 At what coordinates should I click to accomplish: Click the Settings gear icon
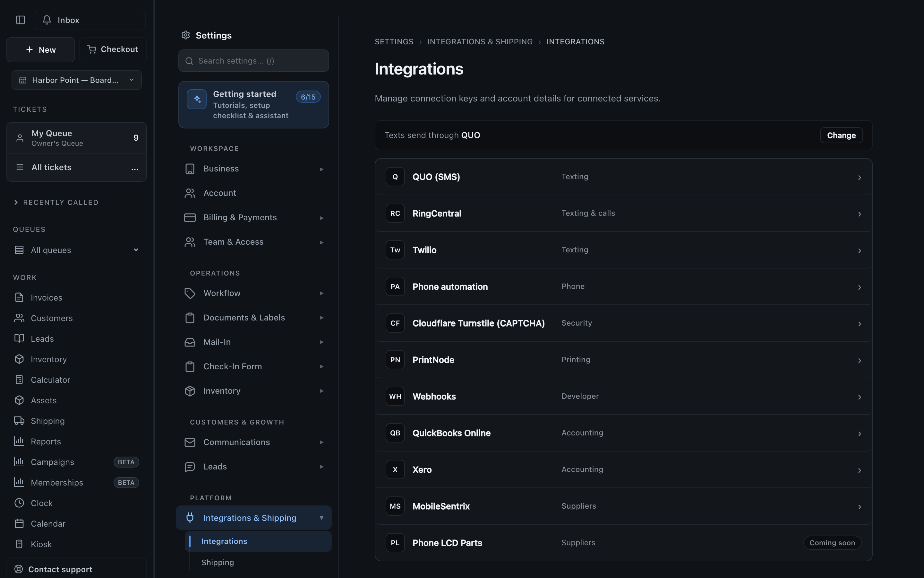[185, 35]
